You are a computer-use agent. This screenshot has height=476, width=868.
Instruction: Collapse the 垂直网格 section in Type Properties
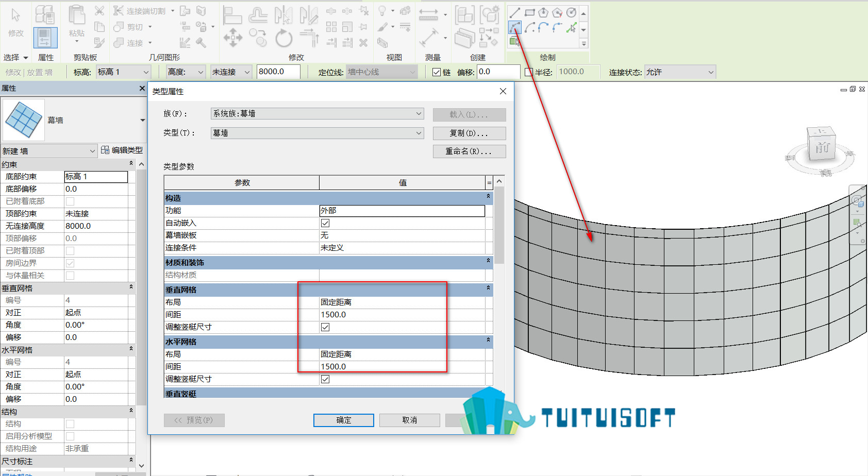coord(488,288)
